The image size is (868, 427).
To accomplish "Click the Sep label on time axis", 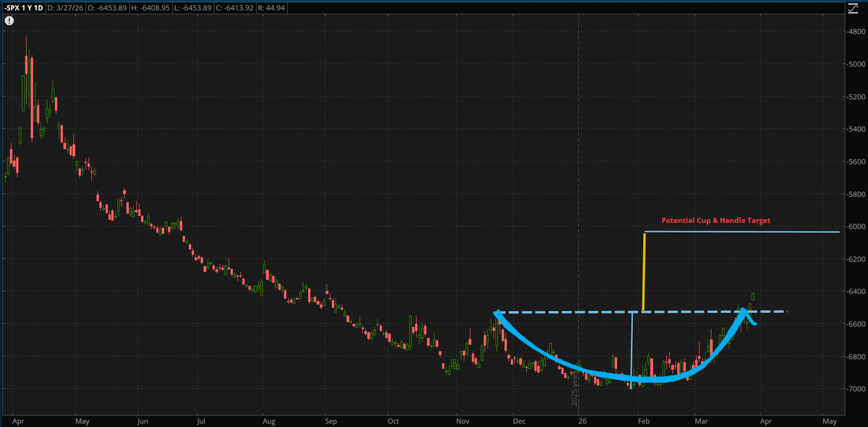I will point(331,420).
